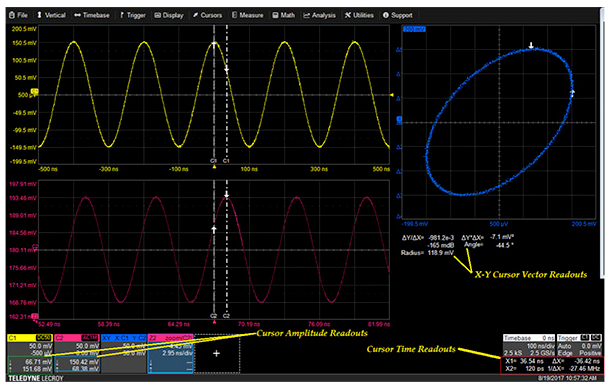The image size is (608, 388).
Task: Select the blue XY trace descriptor box
Action: point(124,354)
